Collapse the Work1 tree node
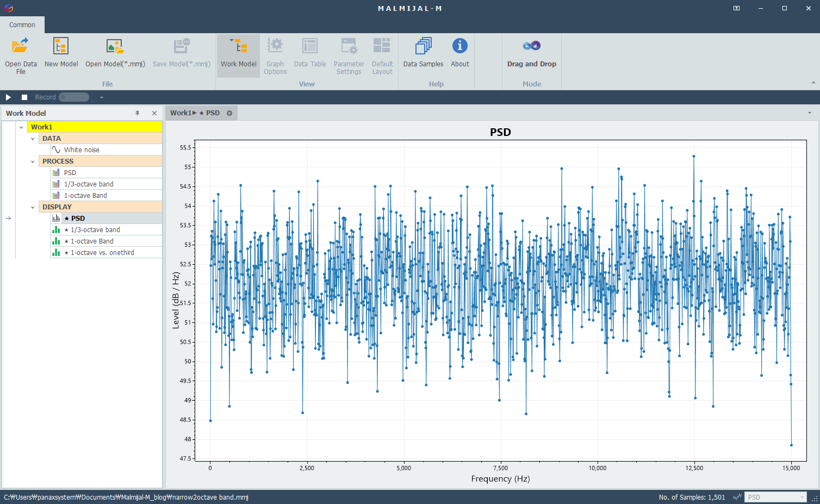 coord(21,127)
